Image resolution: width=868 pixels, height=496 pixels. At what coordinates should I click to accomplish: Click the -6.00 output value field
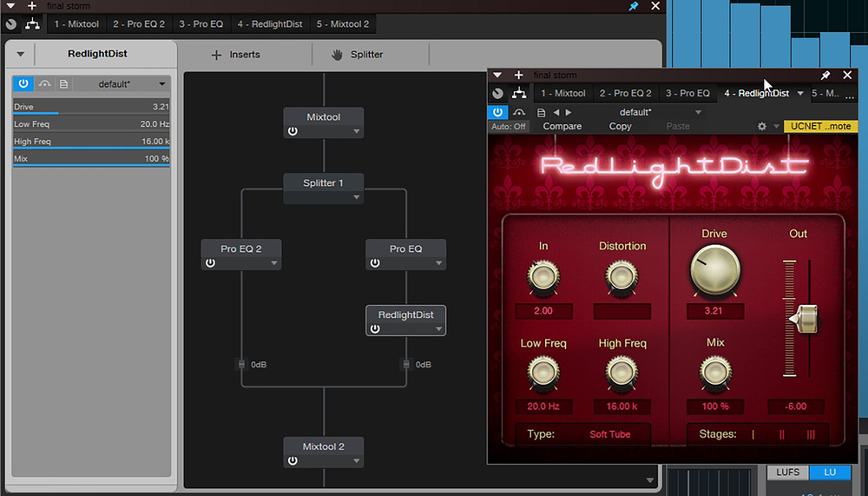point(796,407)
